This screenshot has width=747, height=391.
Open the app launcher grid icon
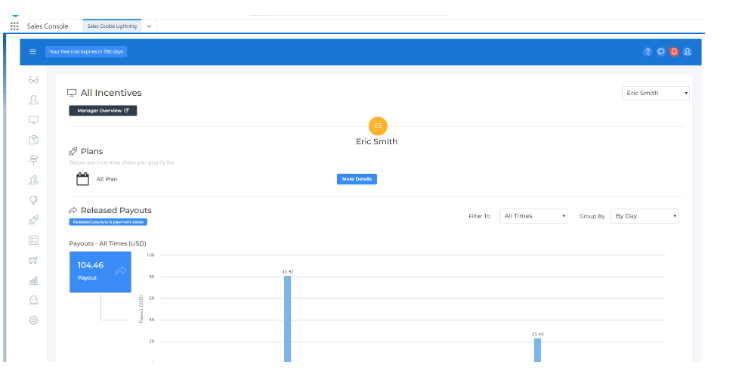click(x=14, y=26)
